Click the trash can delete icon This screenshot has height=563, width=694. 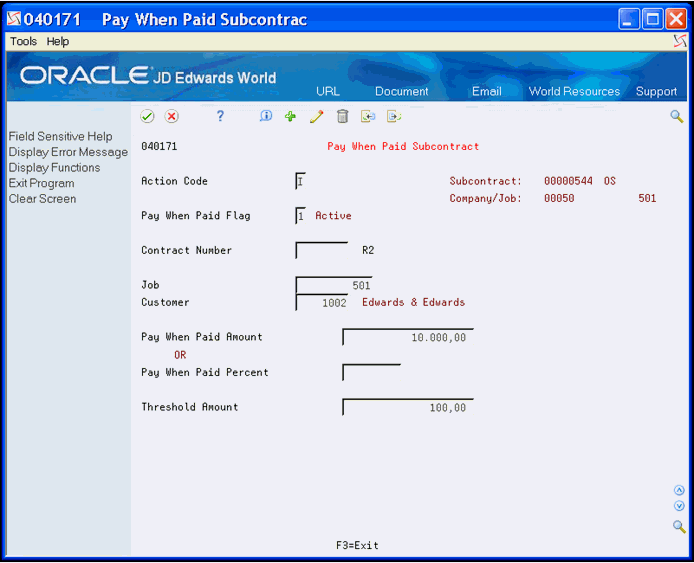coord(342,116)
